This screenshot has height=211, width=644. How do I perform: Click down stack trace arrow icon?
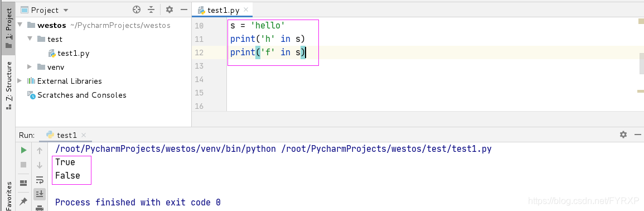[40, 165]
